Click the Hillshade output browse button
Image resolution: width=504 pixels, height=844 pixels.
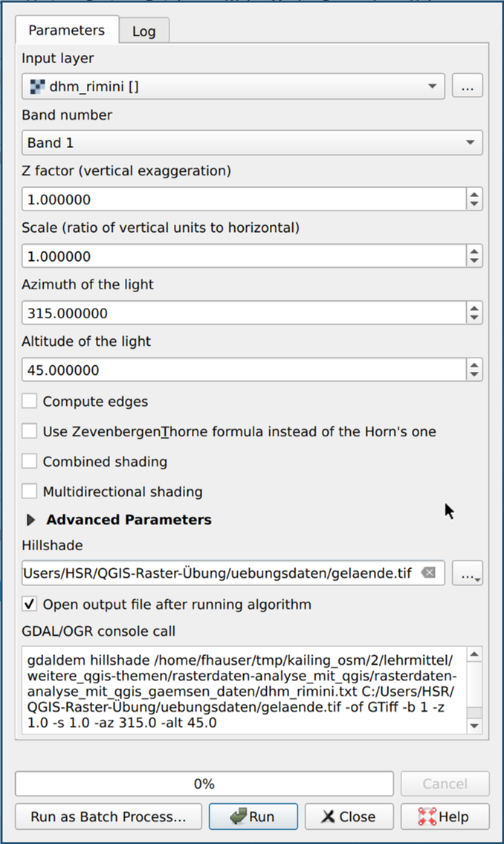(x=467, y=573)
